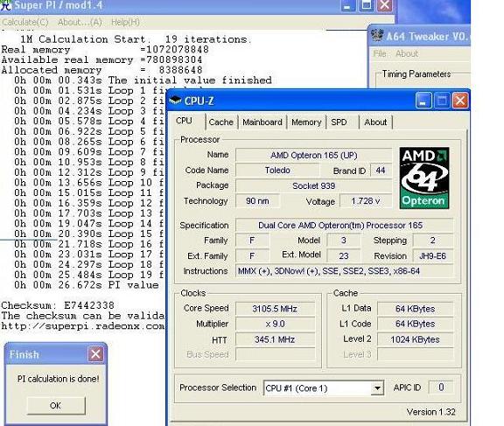Click the Loop 19 line at 25.484s

point(89,275)
